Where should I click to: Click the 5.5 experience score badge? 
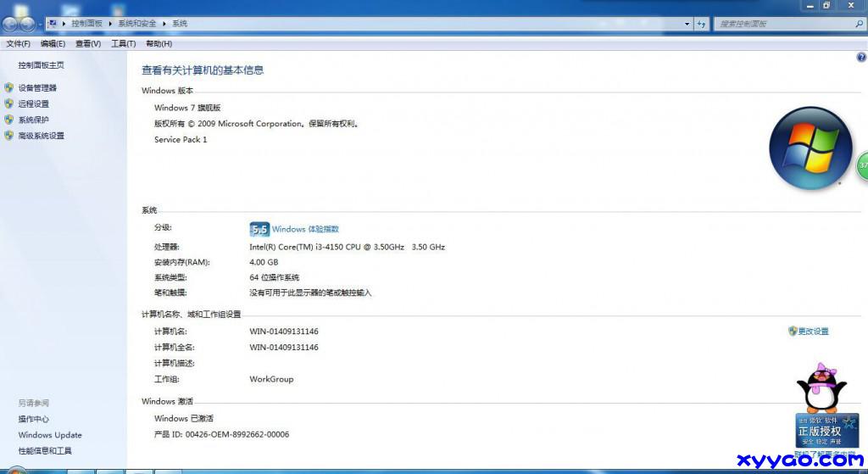259,229
